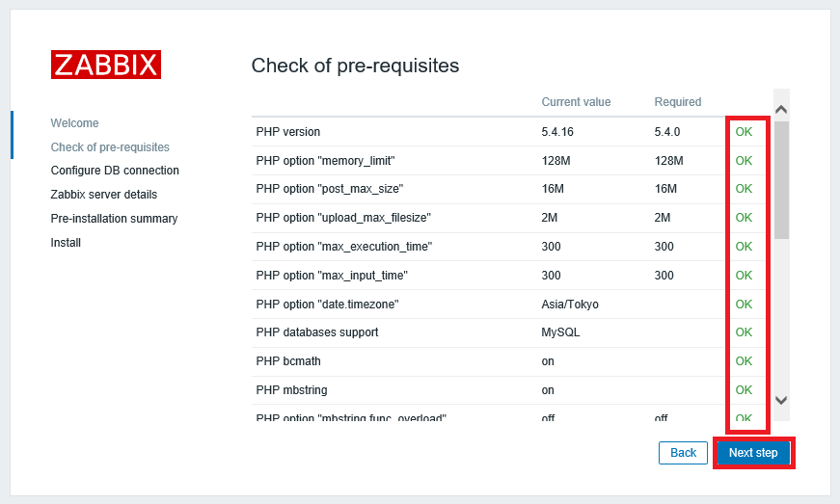
Task: Click OK status for PHP mbstring
Action: tap(744, 390)
